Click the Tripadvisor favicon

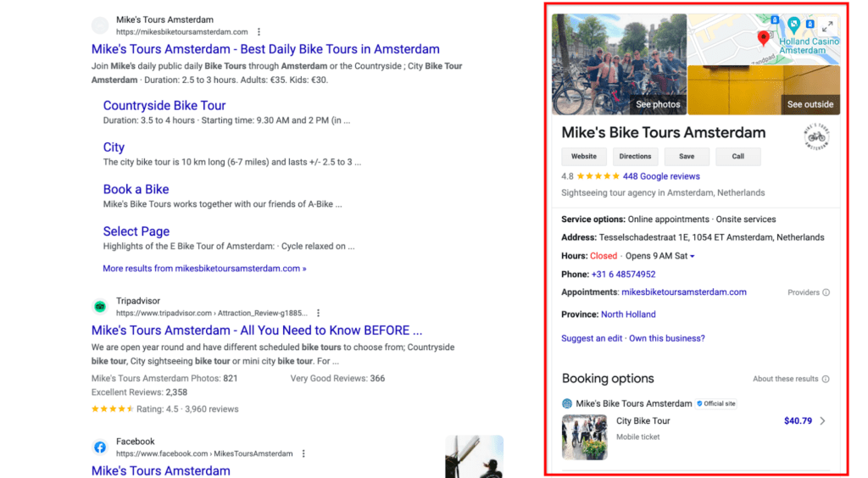100,306
